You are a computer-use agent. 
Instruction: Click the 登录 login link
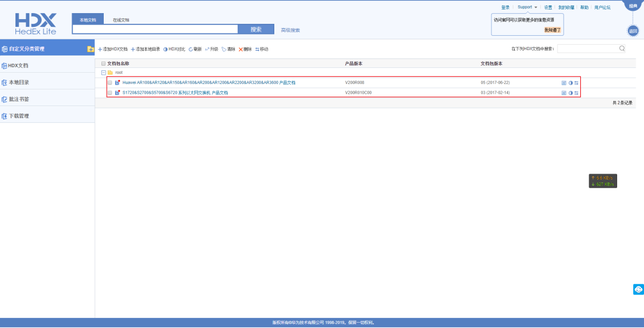[505, 7]
